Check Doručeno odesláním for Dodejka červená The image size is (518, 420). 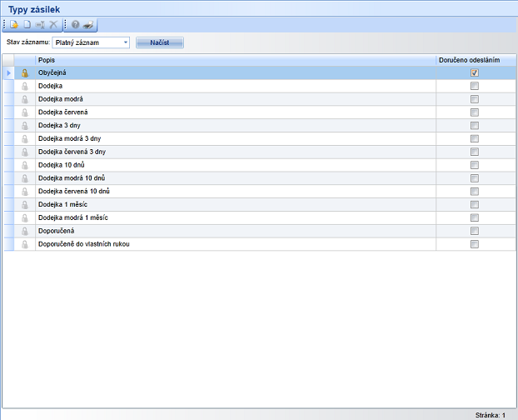coord(475,112)
